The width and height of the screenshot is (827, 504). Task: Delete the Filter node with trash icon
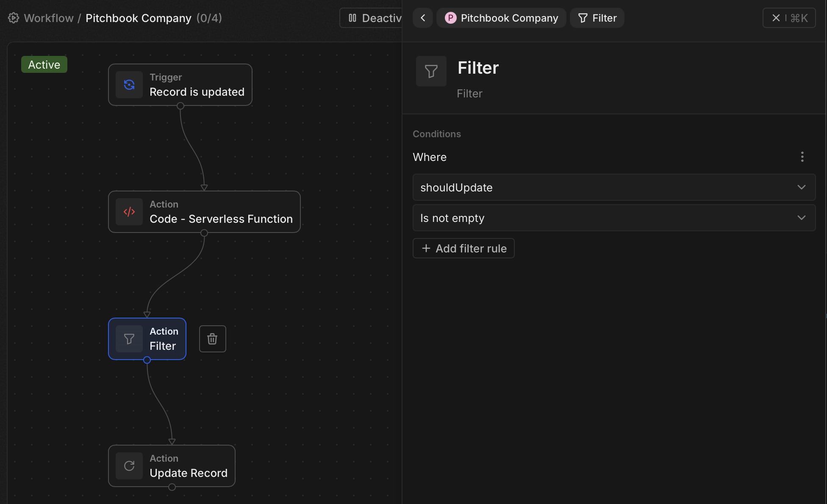[x=212, y=339]
